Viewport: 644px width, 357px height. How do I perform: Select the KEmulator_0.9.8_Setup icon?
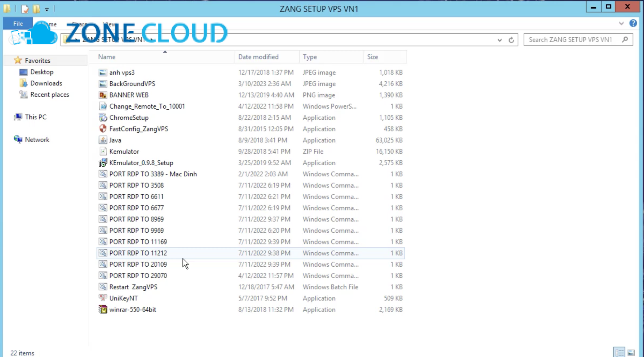tap(103, 163)
